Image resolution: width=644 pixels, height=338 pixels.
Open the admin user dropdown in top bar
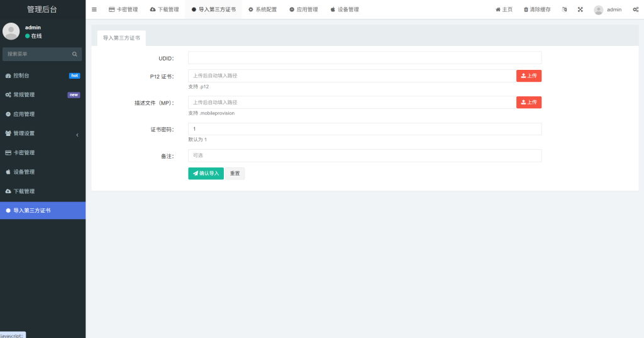pyautogui.click(x=608, y=9)
